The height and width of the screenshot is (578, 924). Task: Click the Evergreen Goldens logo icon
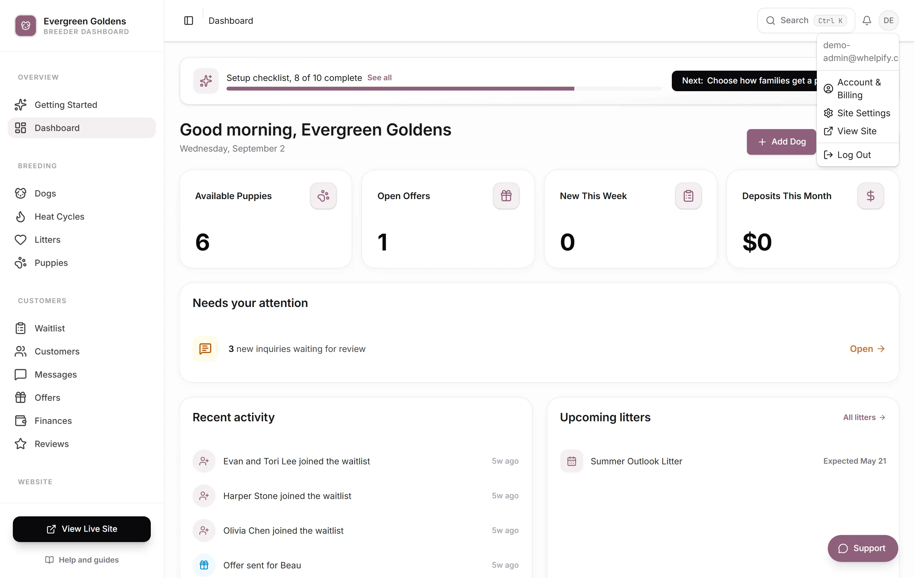click(x=26, y=26)
